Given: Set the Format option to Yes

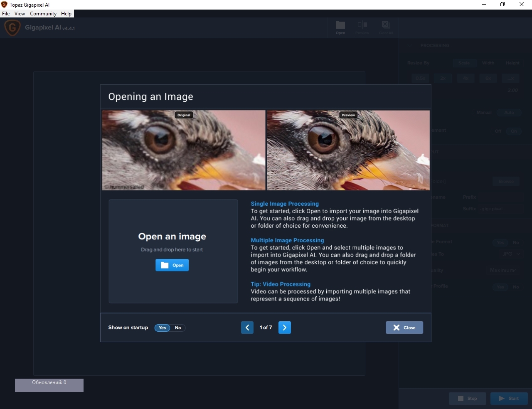Looking at the screenshot, I should click(500, 243).
